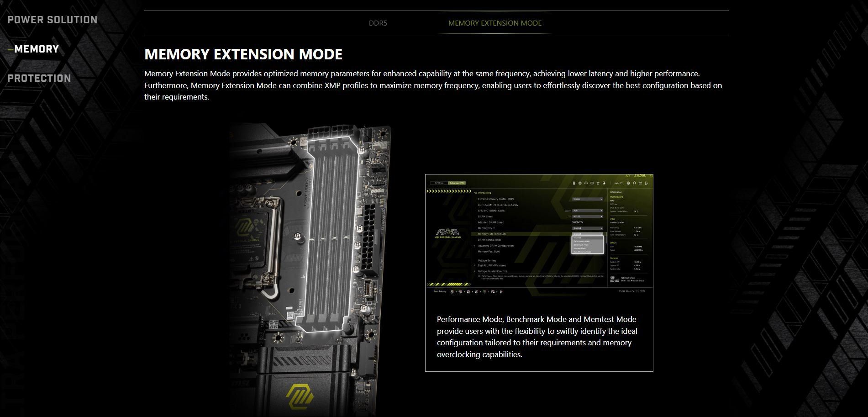Click the globe language icon in BIOS

(628, 183)
